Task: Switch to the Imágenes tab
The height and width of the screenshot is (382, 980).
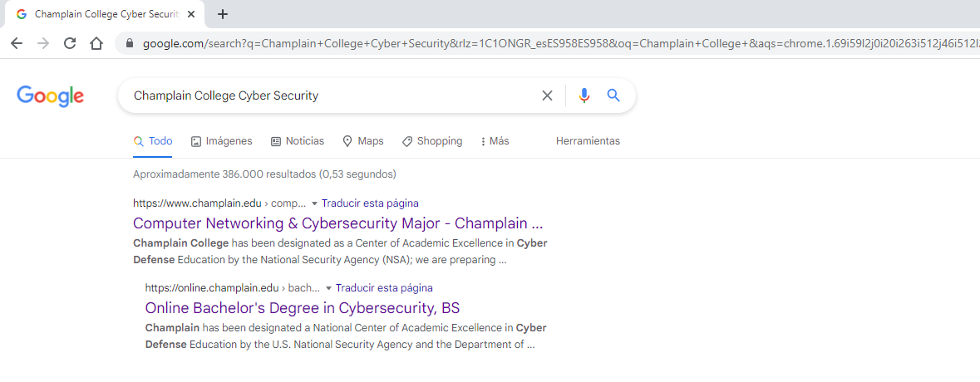Action: tap(221, 141)
